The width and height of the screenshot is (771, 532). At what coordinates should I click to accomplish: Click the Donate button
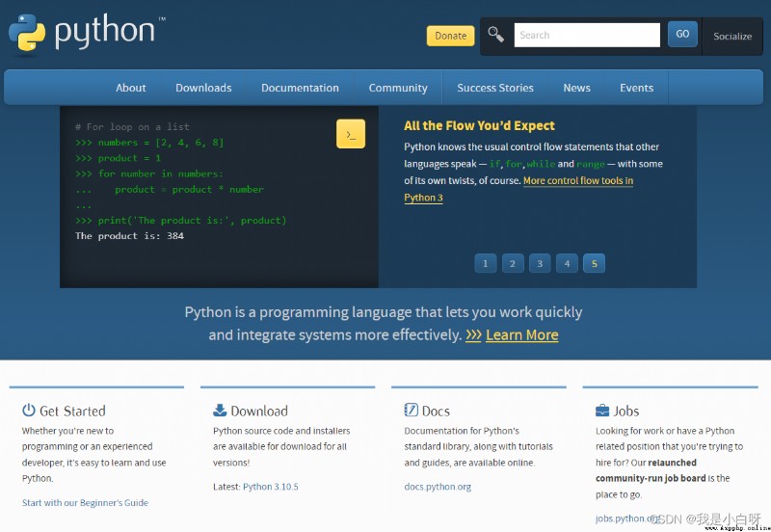click(x=450, y=36)
